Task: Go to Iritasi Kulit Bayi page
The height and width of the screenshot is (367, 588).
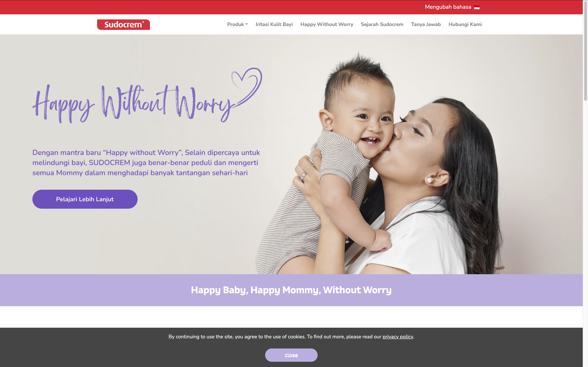Action: click(274, 24)
